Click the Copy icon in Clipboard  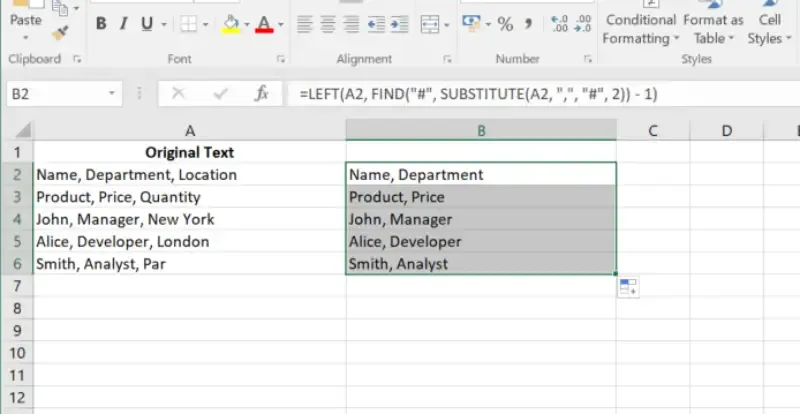click(x=61, y=7)
